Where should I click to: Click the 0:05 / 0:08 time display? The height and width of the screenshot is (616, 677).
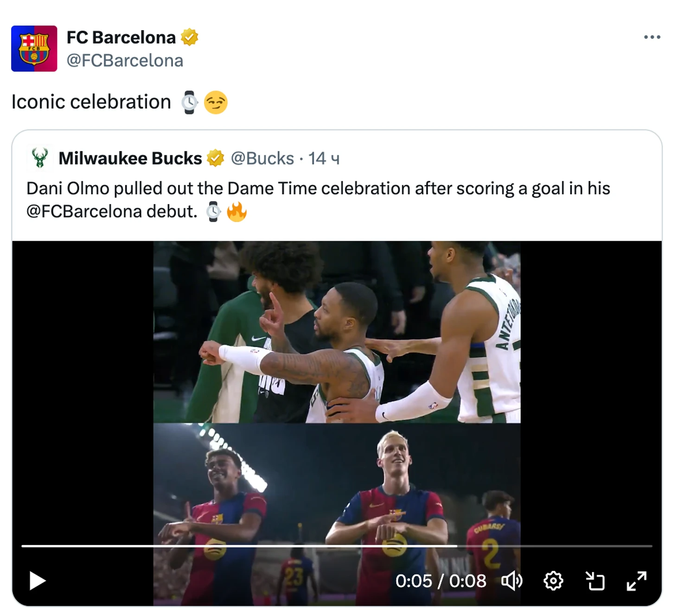pos(441,581)
